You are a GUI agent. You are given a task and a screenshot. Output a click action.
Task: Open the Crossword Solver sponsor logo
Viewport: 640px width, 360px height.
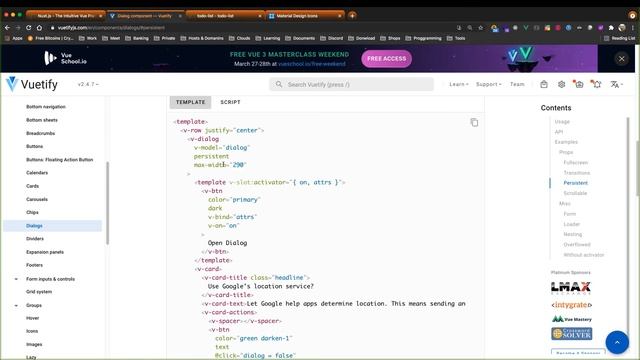coord(571,333)
